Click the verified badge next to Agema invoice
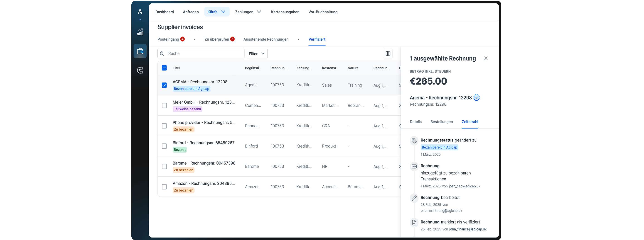This screenshot has width=644, height=240. pos(477,98)
